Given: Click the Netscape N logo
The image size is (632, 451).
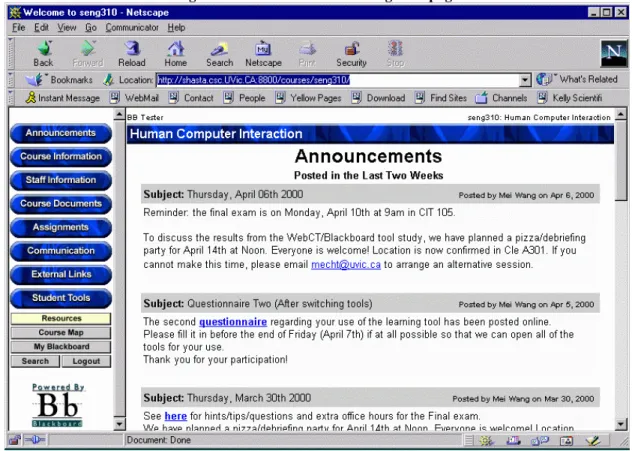Looking at the screenshot, I should coord(614,53).
